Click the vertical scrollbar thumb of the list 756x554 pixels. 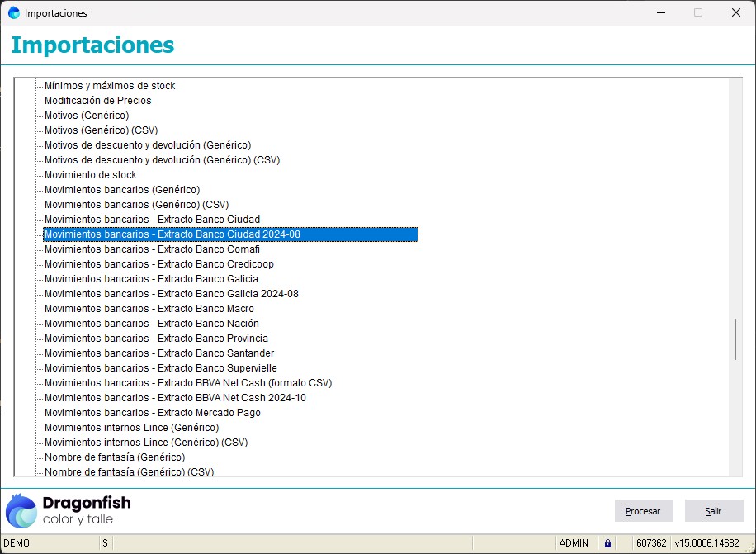point(735,339)
